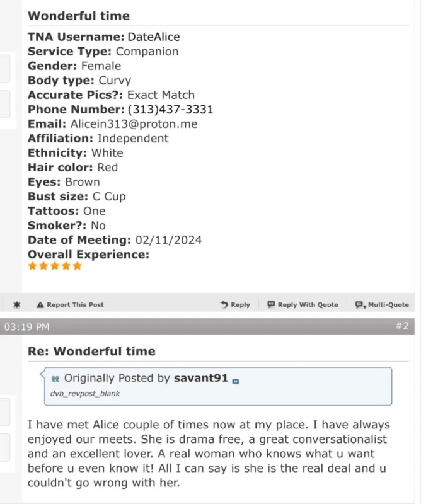Open savant91's profile from the quote
Screen dimensions: 421x504
(x=201, y=379)
